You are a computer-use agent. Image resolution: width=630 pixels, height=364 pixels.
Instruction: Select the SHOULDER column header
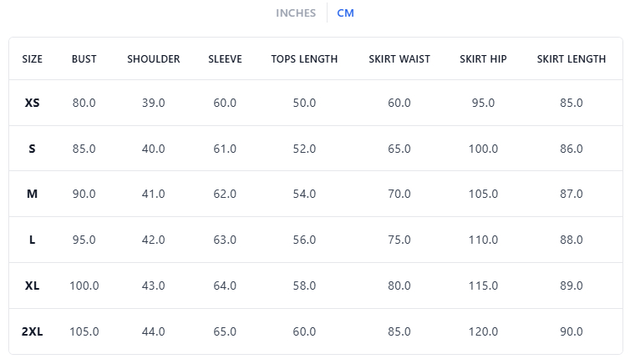(154, 59)
